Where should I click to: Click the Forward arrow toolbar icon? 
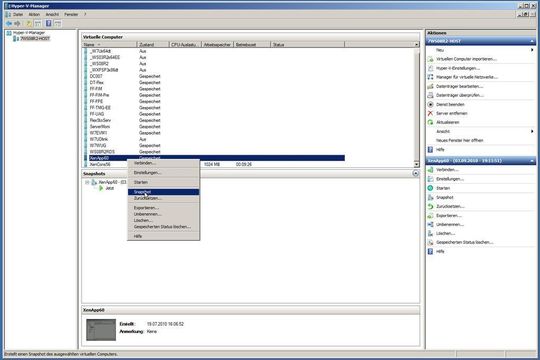pyautogui.click(x=17, y=23)
